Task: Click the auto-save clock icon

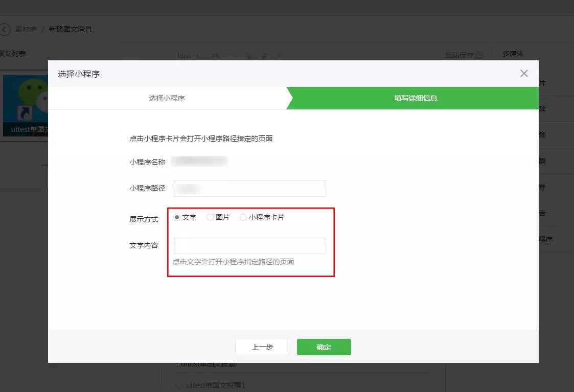Action: (x=479, y=55)
